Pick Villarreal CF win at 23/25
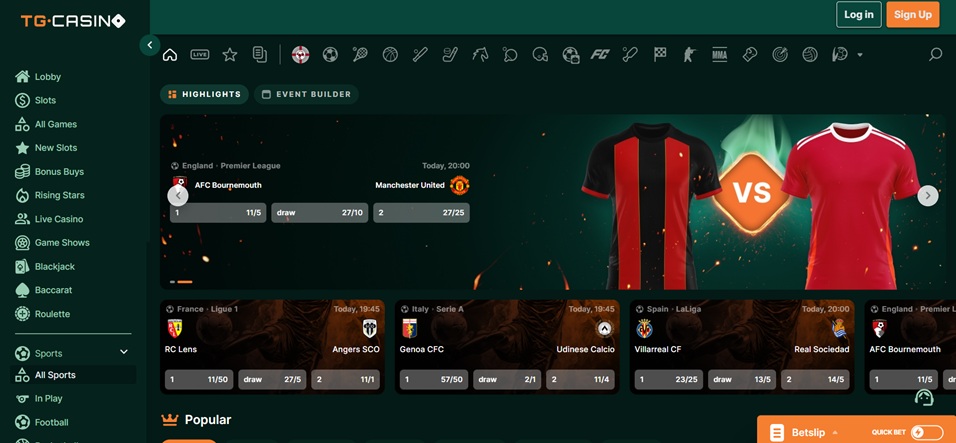This screenshot has width=956, height=443. tap(669, 380)
